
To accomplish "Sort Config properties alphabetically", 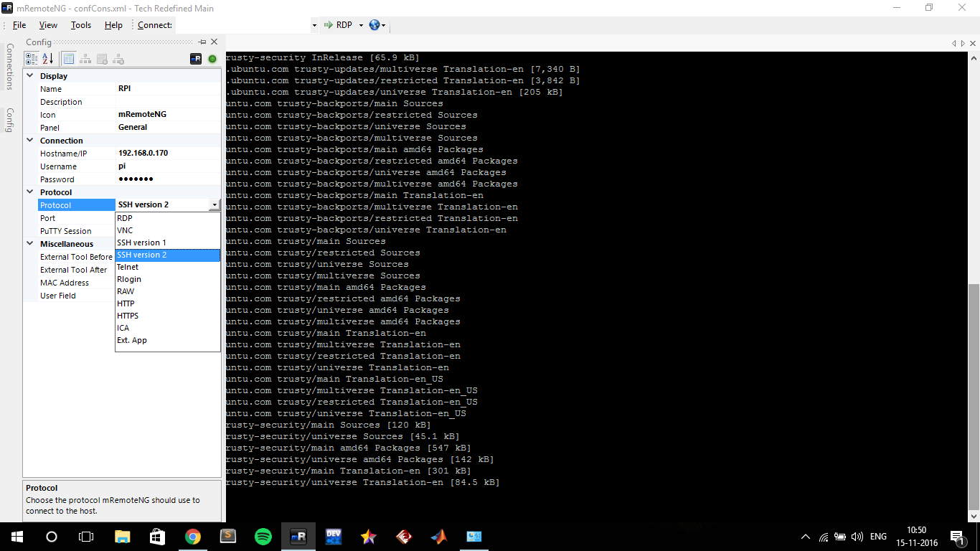I will (47, 59).
